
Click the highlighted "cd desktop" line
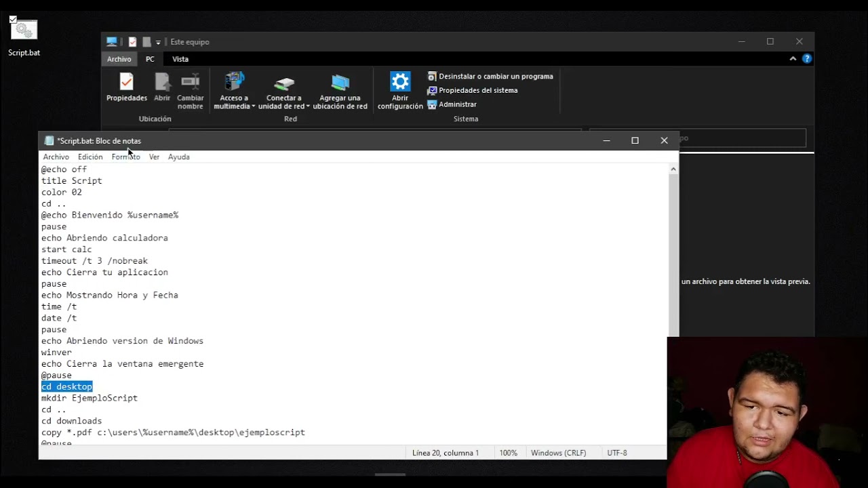[x=66, y=386]
